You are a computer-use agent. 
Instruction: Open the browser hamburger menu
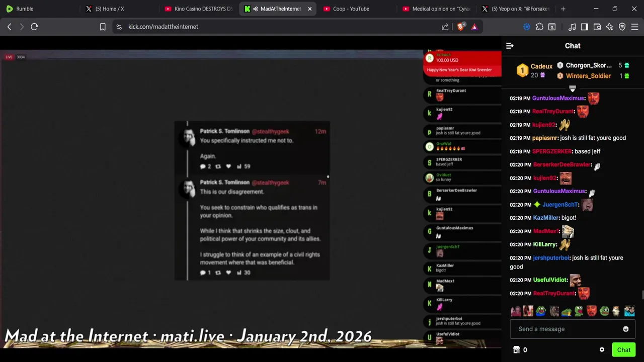635,27
